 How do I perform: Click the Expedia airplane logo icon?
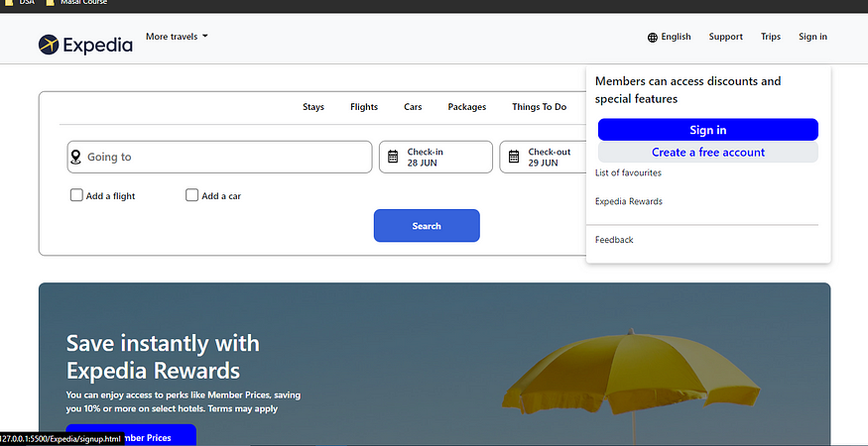(x=49, y=45)
